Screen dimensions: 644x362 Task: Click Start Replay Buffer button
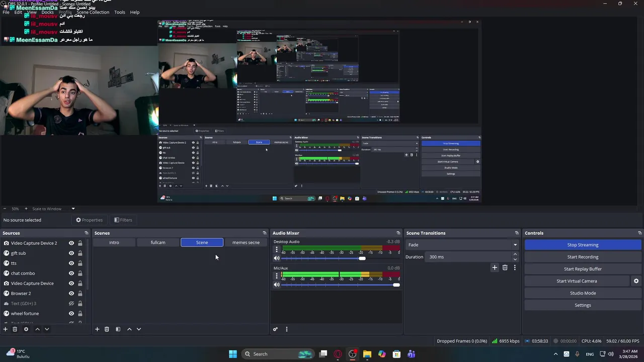click(583, 269)
